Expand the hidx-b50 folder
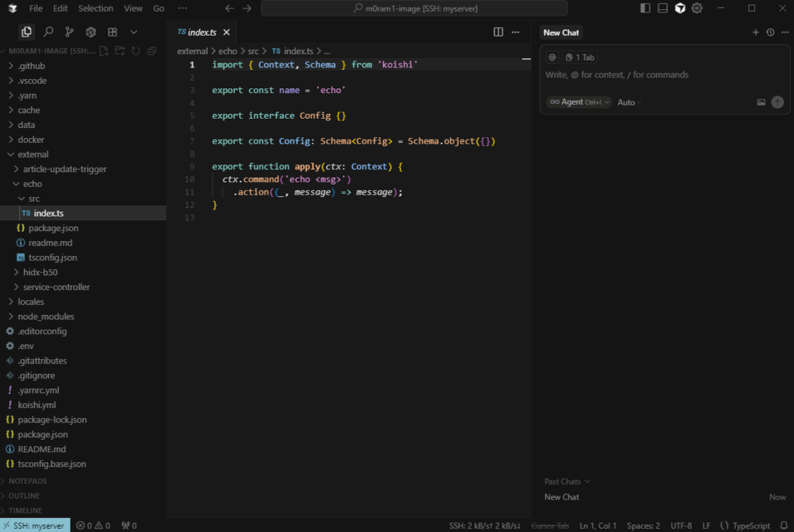The width and height of the screenshot is (794, 532). tap(40, 272)
